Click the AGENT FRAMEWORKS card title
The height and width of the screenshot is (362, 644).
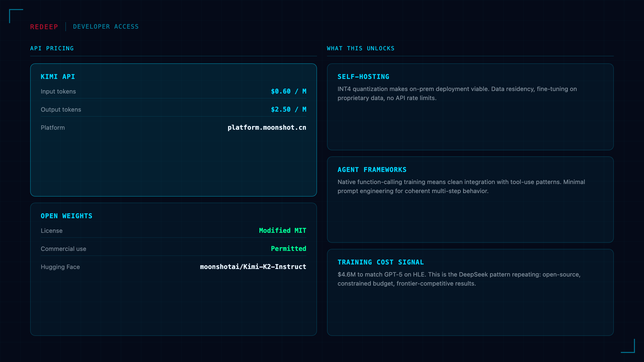click(372, 170)
